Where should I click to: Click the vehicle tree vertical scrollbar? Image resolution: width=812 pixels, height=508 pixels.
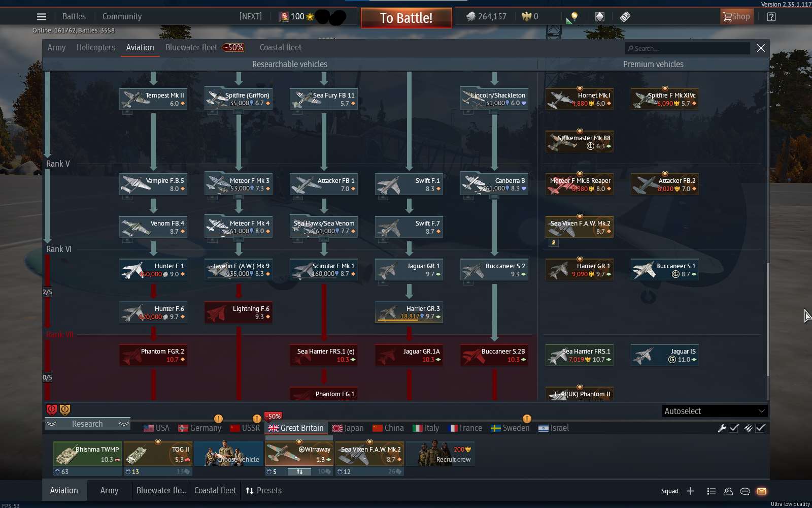768,319
